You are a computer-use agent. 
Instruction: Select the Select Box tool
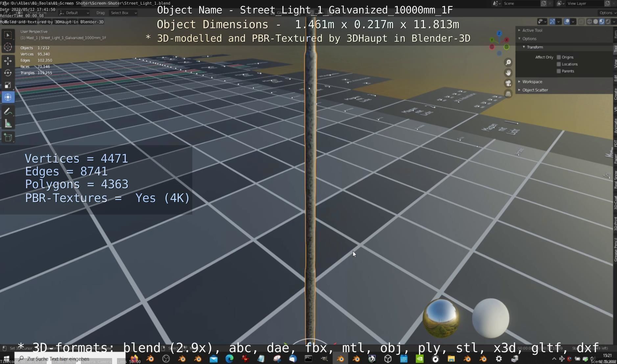click(x=8, y=35)
